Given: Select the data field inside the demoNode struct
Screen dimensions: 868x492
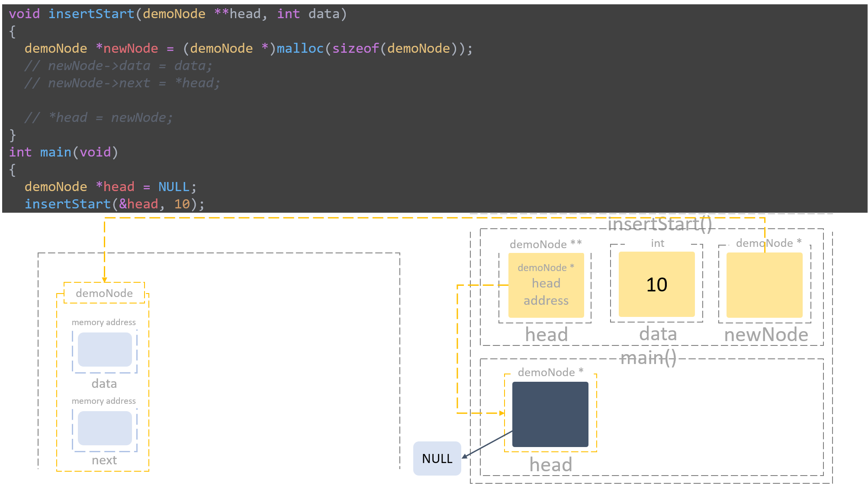Looking at the screenshot, I should 104,349.
